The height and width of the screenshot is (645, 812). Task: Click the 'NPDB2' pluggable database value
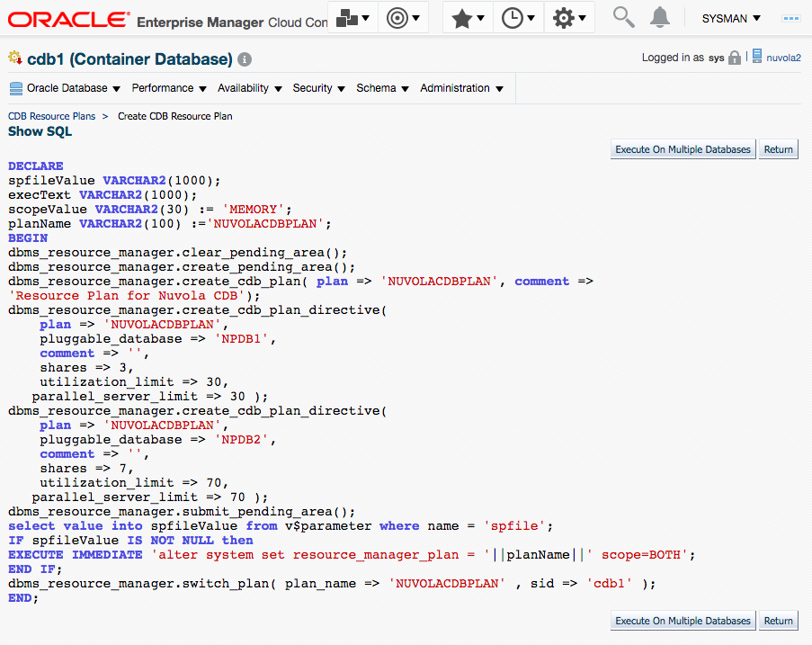tap(241, 439)
